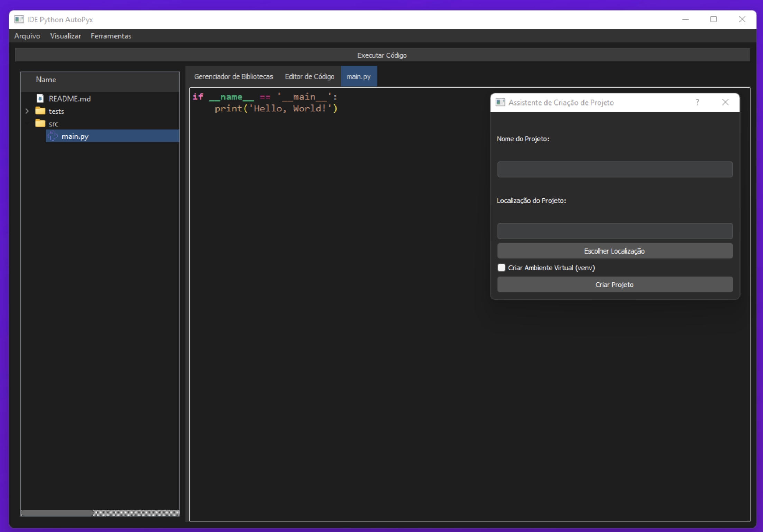Focus the Nome do Projeto input field
This screenshot has height=532, width=763.
614,169
